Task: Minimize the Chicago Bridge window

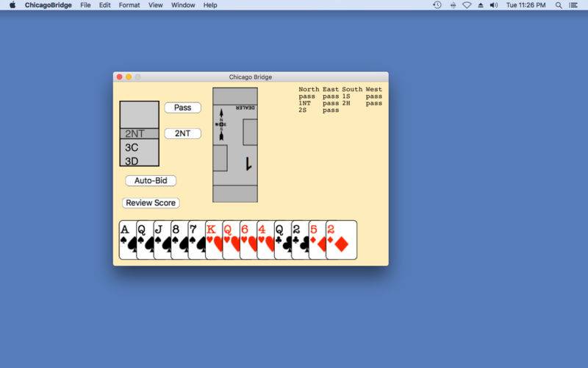Action: (129, 77)
